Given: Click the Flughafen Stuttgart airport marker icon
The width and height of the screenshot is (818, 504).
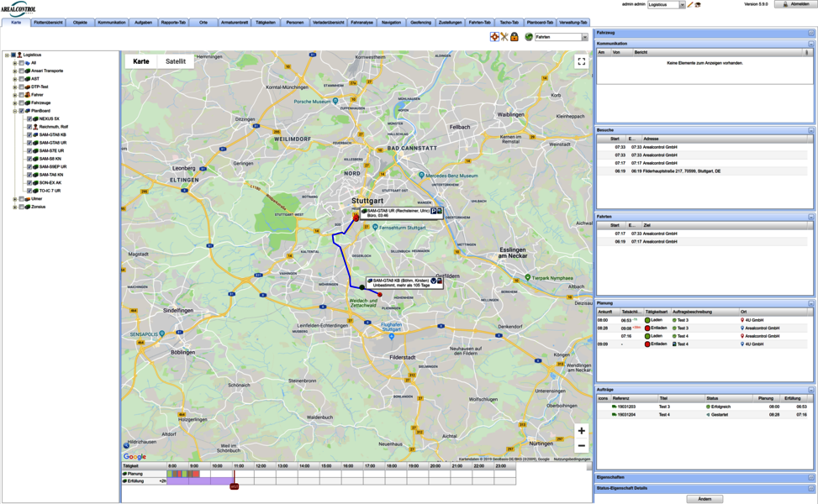Looking at the screenshot, I should (391, 337).
